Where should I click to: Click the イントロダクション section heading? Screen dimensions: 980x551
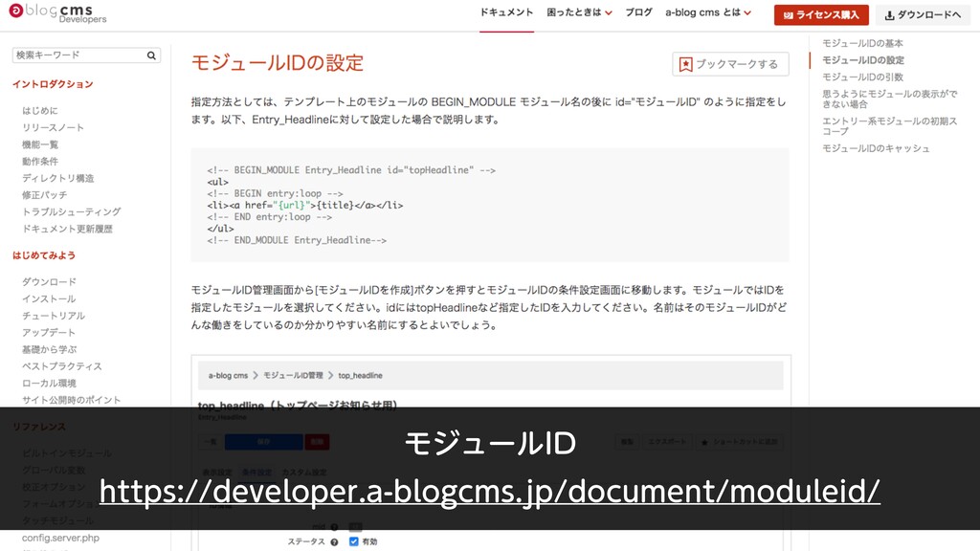pyautogui.click(x=53, y=84)
